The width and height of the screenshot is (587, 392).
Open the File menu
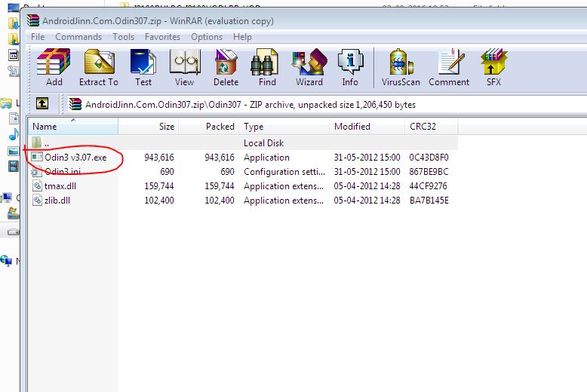click(x=38, y=37)
